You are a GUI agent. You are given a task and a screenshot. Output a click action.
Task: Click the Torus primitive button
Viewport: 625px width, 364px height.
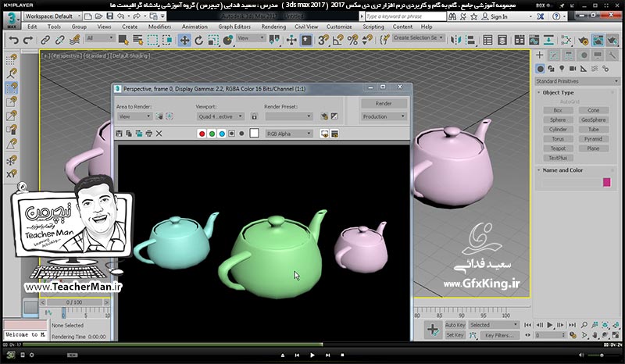click(558, 139)
